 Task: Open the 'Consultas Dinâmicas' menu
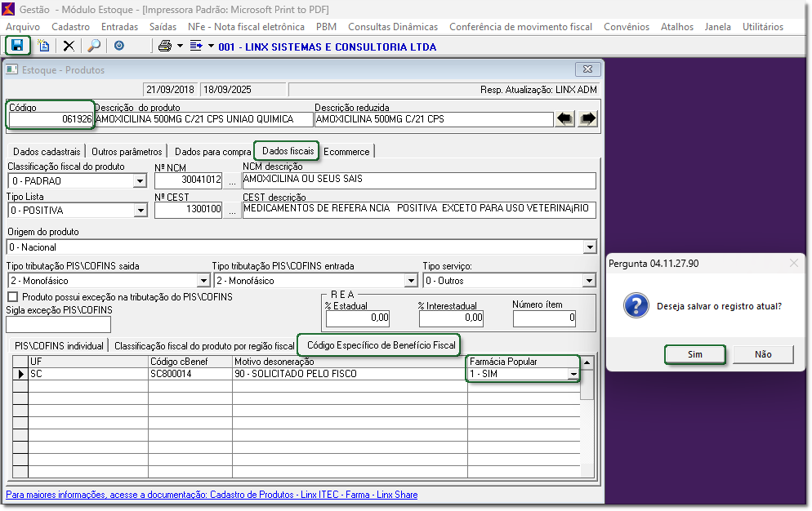tap(393, 27)
